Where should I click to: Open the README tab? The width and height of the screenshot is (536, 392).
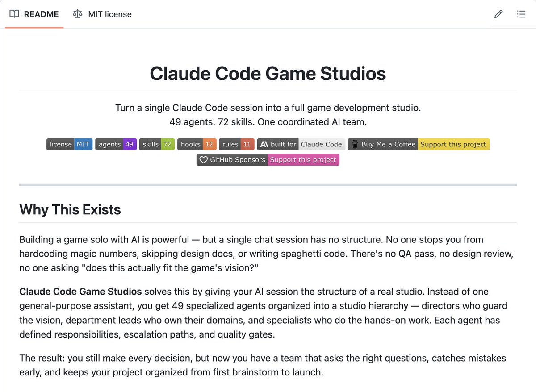click(x=34, y=14)
